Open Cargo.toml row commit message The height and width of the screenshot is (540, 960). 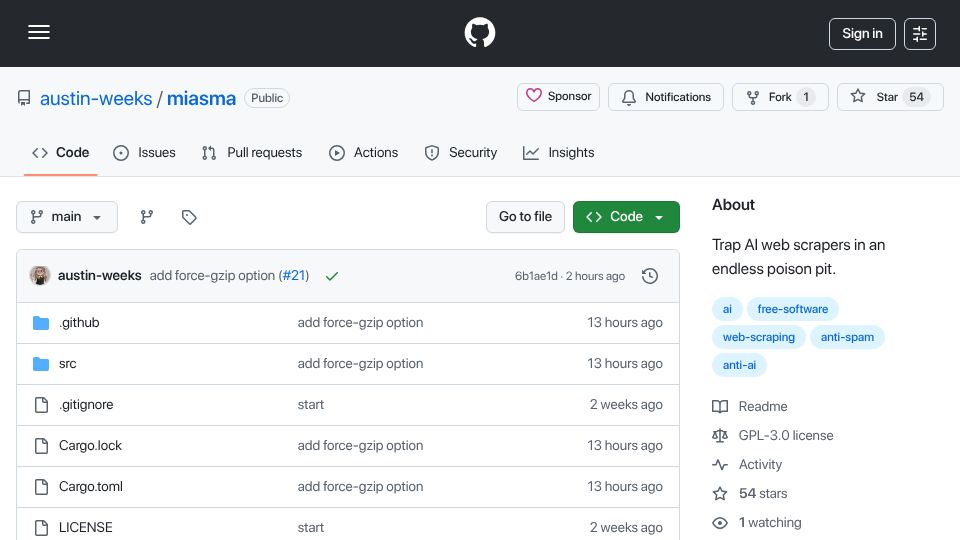click(360, 487)
